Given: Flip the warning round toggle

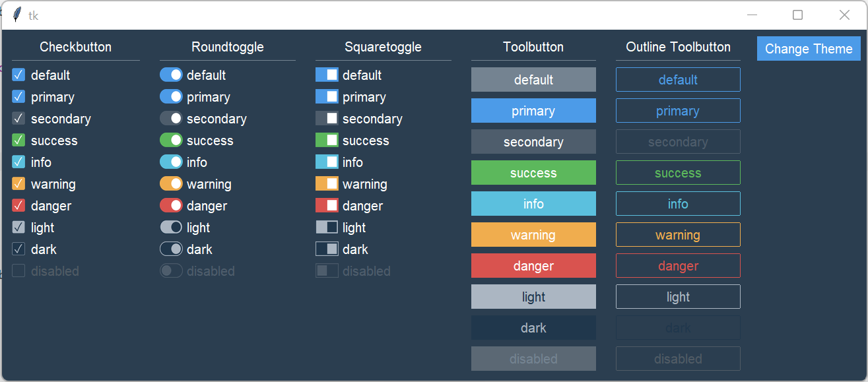Looking at the screenshot, I should [x=171, y=183].
